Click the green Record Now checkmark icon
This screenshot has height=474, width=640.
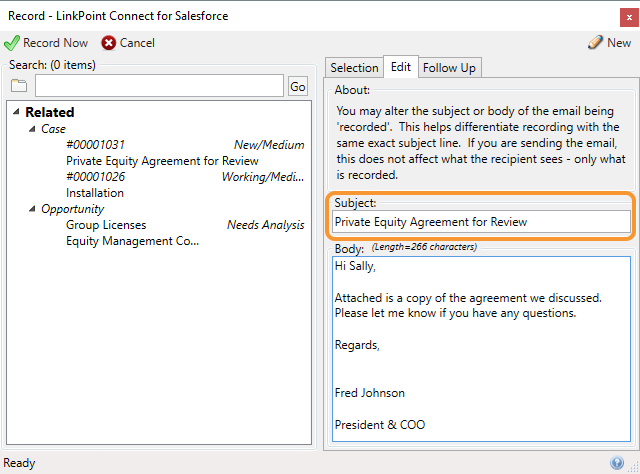[x=12, y=43]
